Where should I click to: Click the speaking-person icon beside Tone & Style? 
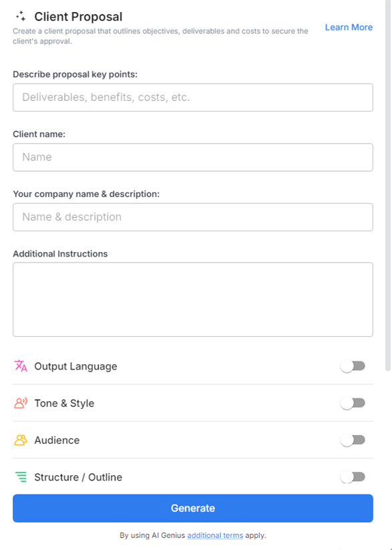click(x=19, y=403)
